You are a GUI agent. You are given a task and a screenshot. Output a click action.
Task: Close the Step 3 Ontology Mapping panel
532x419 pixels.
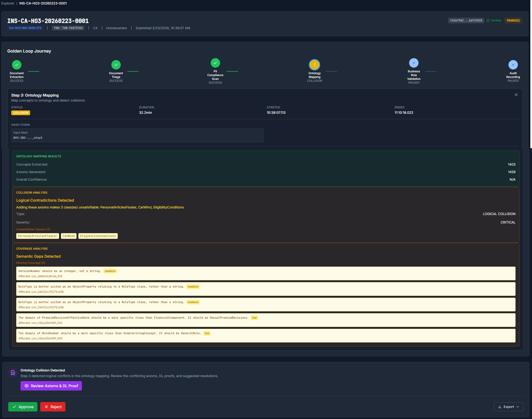click(x=516, y=94)
